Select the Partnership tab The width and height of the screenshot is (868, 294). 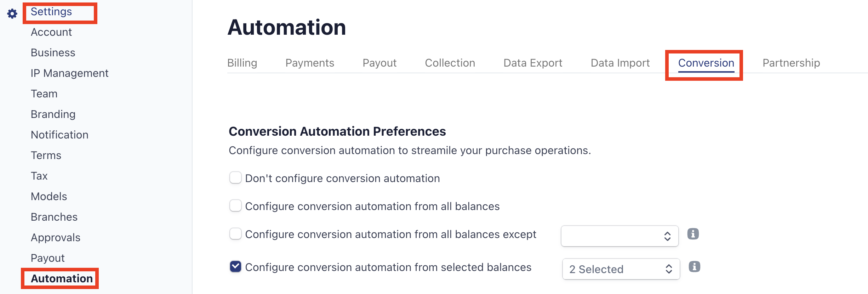pos(791,63)
